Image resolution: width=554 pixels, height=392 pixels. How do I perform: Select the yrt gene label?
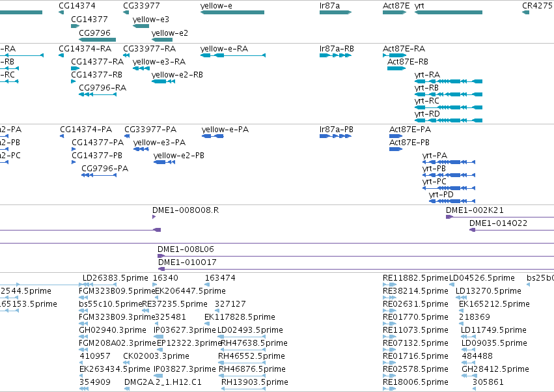click(419, 6)
